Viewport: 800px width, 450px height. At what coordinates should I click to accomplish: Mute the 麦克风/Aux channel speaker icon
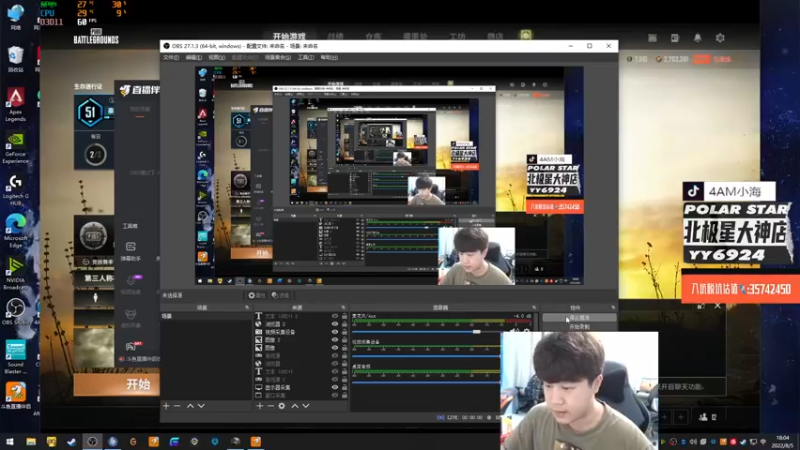(x=514, y=331)
